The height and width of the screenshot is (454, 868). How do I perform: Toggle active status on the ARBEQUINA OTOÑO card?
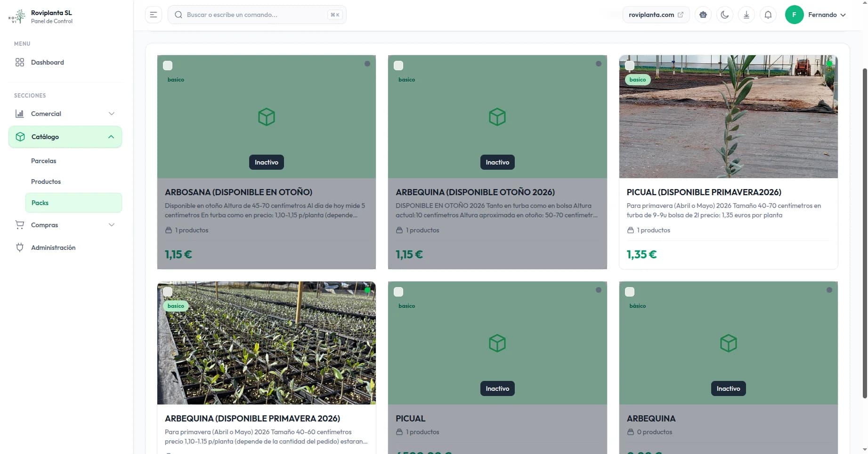click(598, 64)
